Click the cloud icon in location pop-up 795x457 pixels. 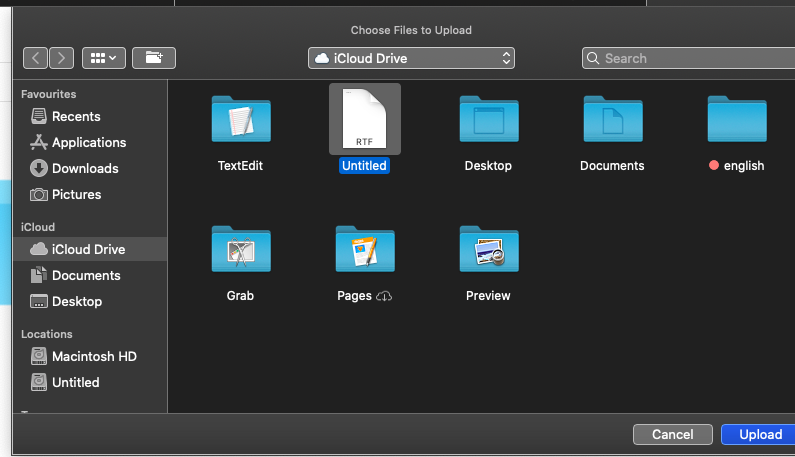(x=321, y=58)
